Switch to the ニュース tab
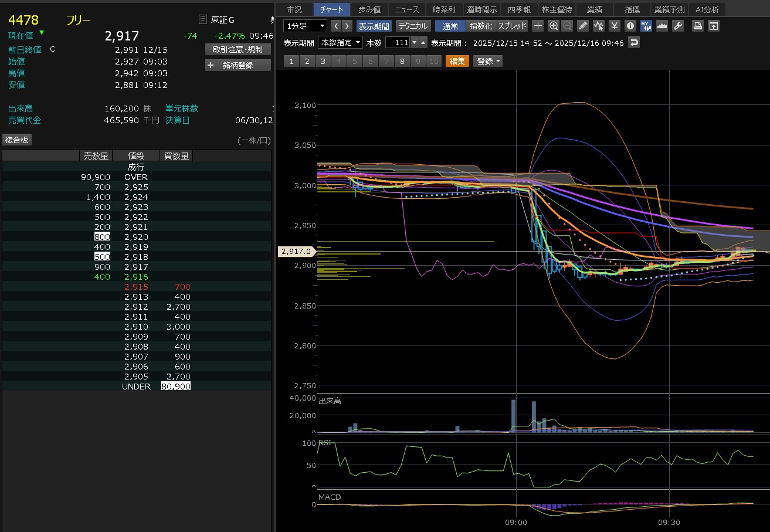Screen dimensions: 770x532 click(x=406, y=9)
